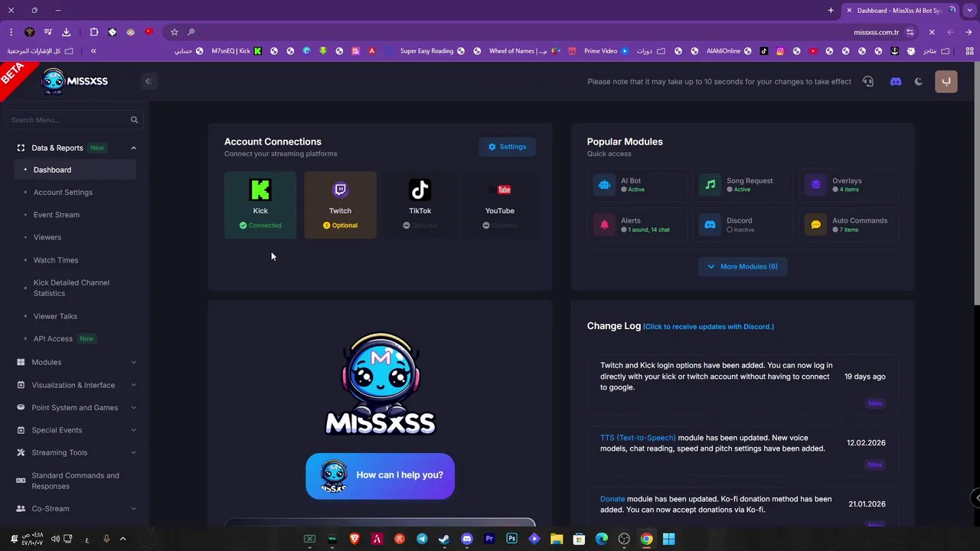Image resolution: width=980 pixels, height=551 pixels.
Task: Click the Discord icon in top header
Action: [896, 81]
